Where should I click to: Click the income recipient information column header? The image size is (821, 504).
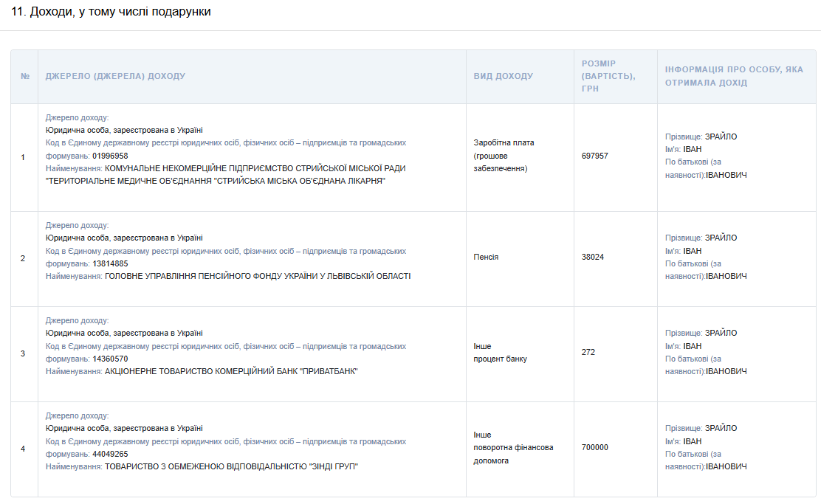(733, 76)
